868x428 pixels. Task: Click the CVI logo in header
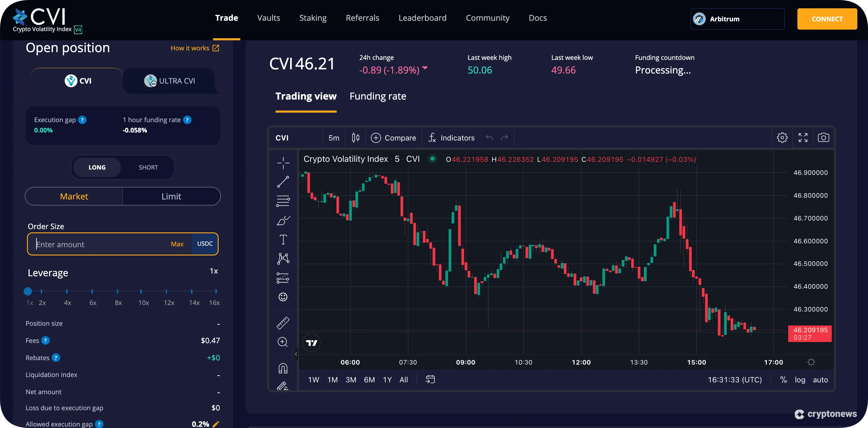47,20
